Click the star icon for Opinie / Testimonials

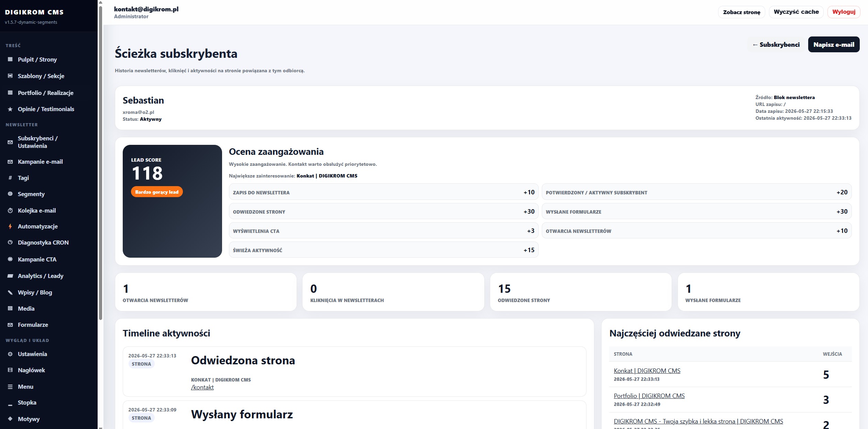click(x=10, y=109)
